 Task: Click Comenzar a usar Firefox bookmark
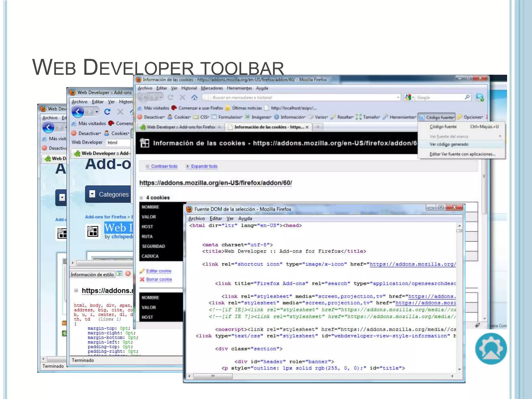197,108
